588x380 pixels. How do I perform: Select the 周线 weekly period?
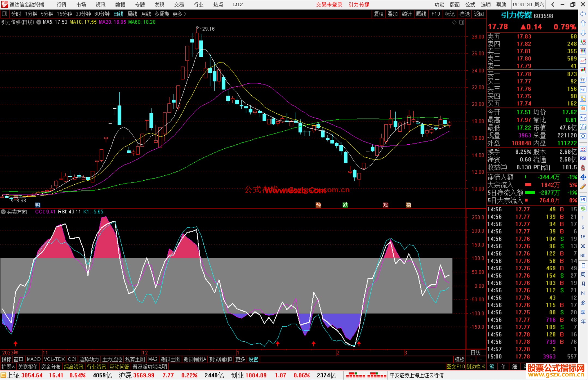(132, 14)
